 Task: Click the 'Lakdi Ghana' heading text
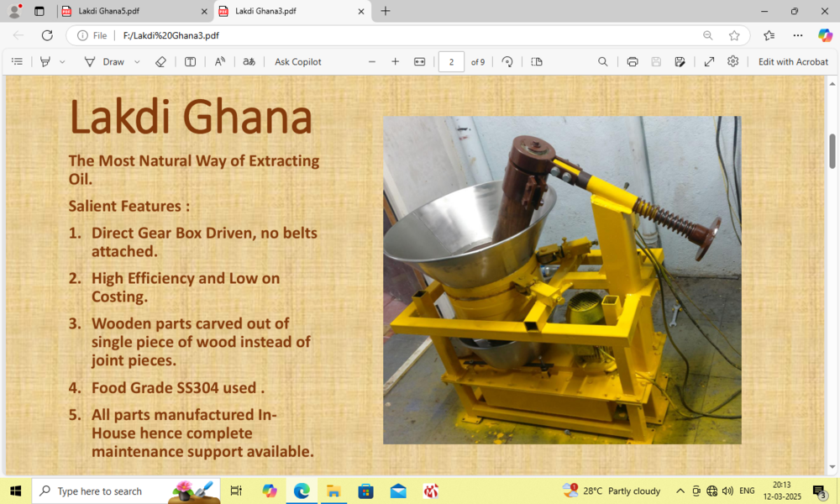click(x=191, y=116)
